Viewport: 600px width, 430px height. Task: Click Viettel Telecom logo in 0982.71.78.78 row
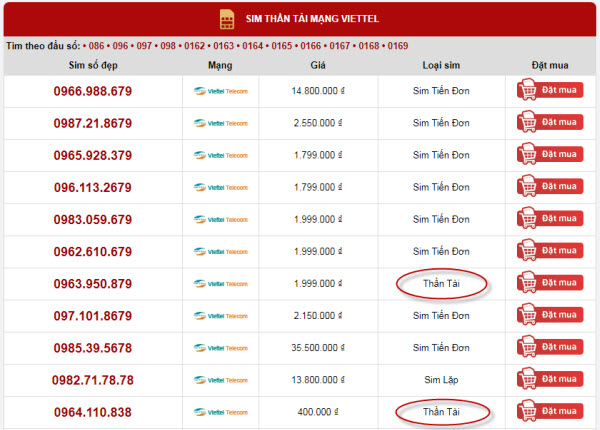coord(220,381)
